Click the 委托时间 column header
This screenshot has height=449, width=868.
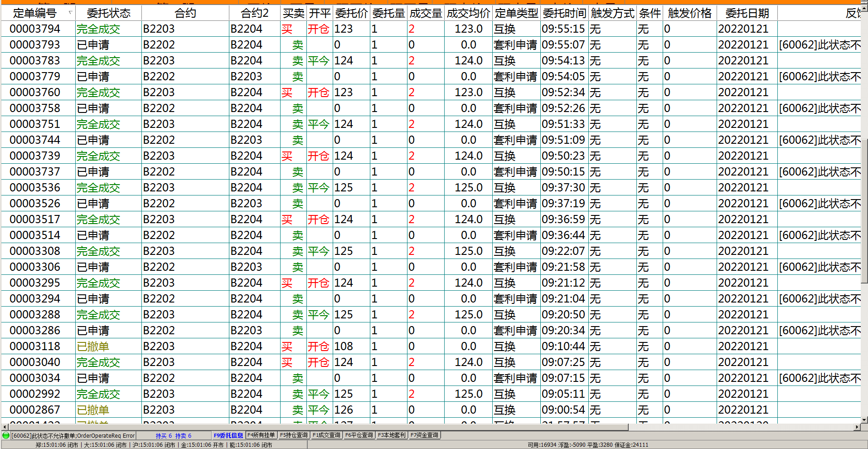click(565, 13)
